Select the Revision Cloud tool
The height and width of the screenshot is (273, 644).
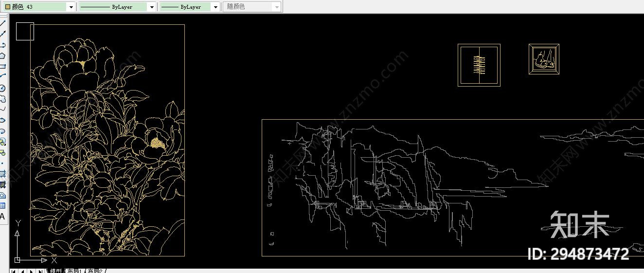coord(3,99)
